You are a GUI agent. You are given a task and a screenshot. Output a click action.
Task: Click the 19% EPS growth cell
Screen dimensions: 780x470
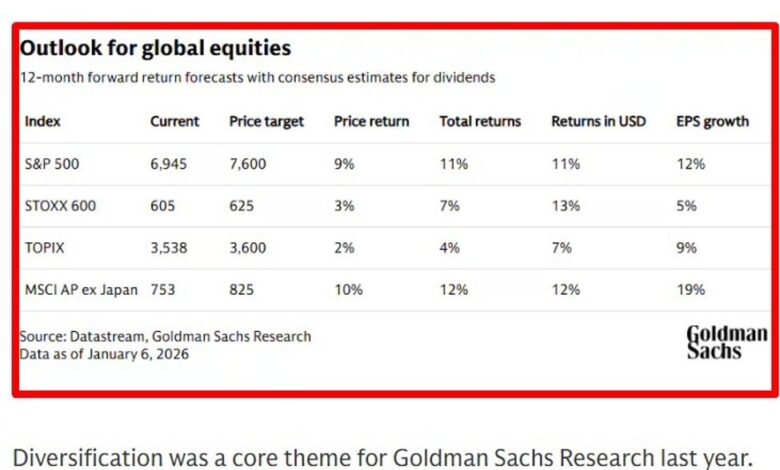coord(691,290)
